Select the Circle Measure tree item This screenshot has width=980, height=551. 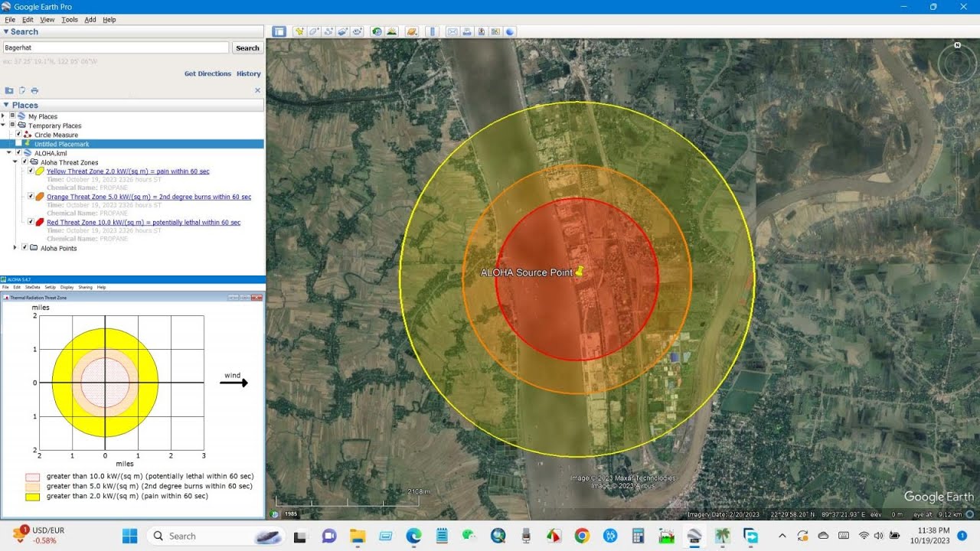coord(56,135)
